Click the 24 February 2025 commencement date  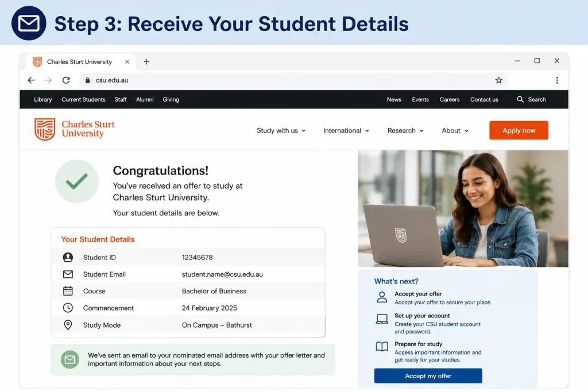pyautogui.click(x=209, y=308)
